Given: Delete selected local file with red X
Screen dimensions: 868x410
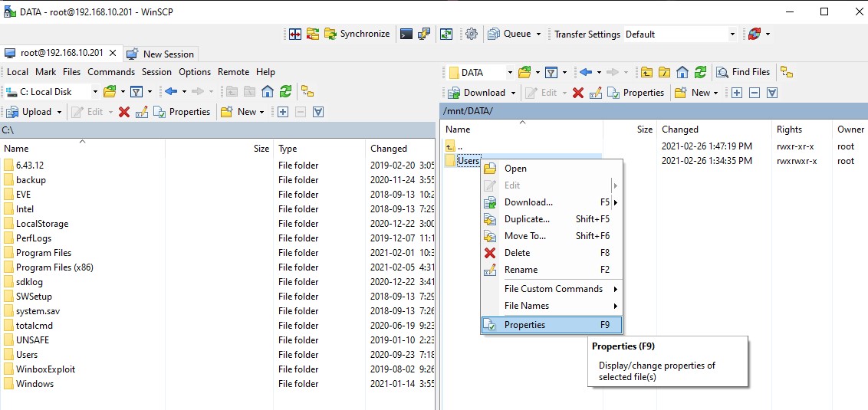Looking at the screenshot, I should click(124, 112).
